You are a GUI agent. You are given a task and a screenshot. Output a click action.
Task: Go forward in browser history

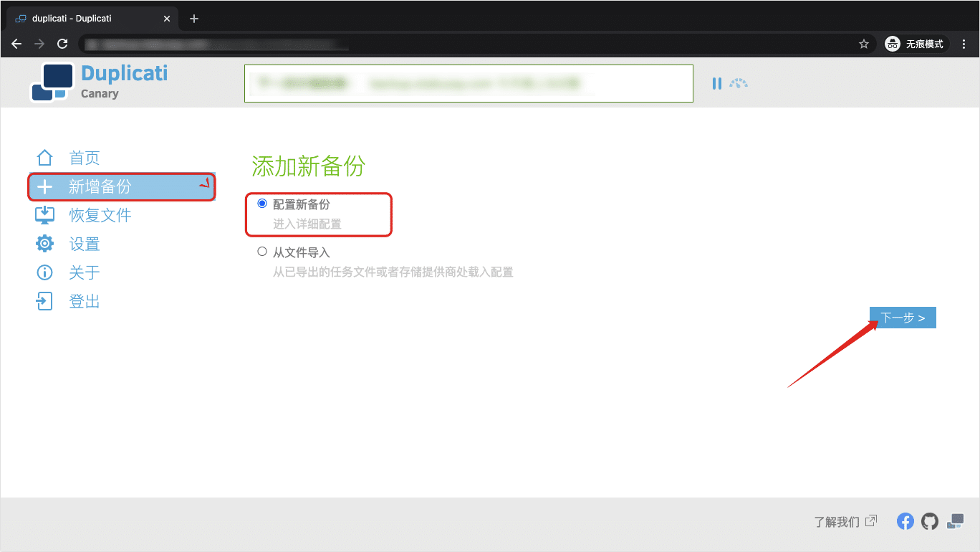pos(39,44)
